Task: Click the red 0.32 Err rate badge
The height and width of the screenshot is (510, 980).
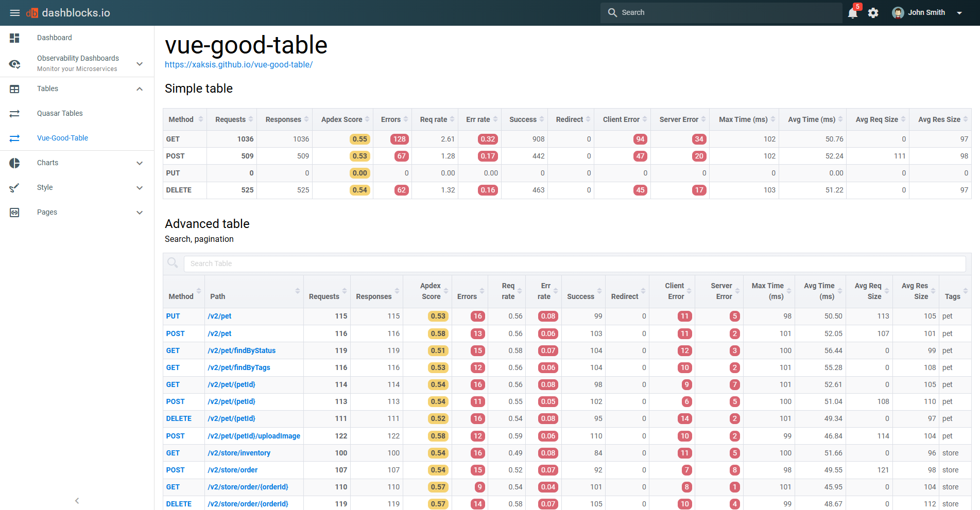Action: point(488,139)
